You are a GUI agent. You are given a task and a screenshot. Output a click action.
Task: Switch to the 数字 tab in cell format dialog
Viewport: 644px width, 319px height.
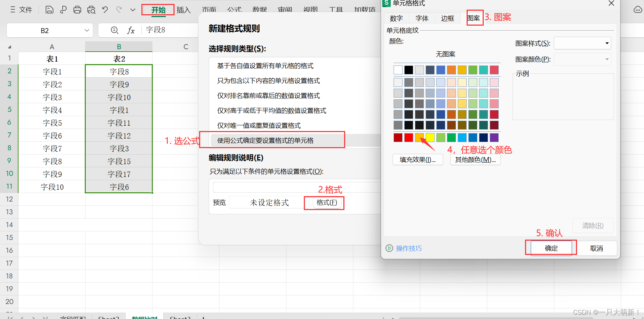(x=396, y=18)
